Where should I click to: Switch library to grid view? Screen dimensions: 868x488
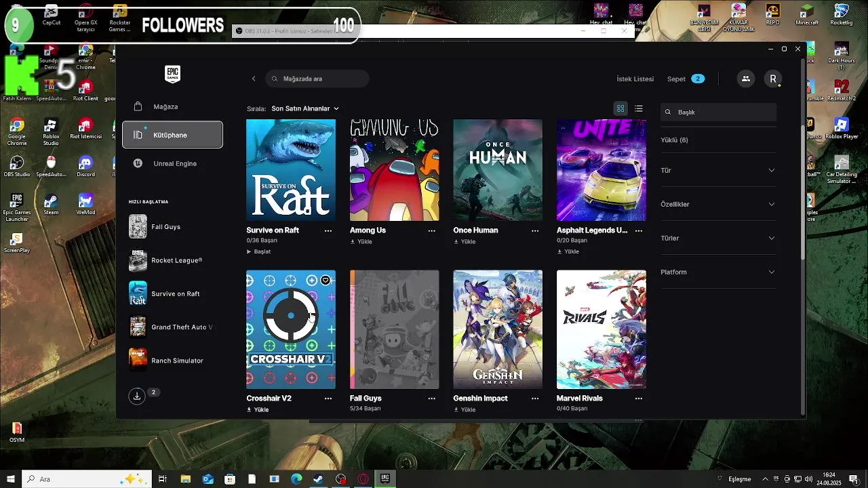coord(620,108)
